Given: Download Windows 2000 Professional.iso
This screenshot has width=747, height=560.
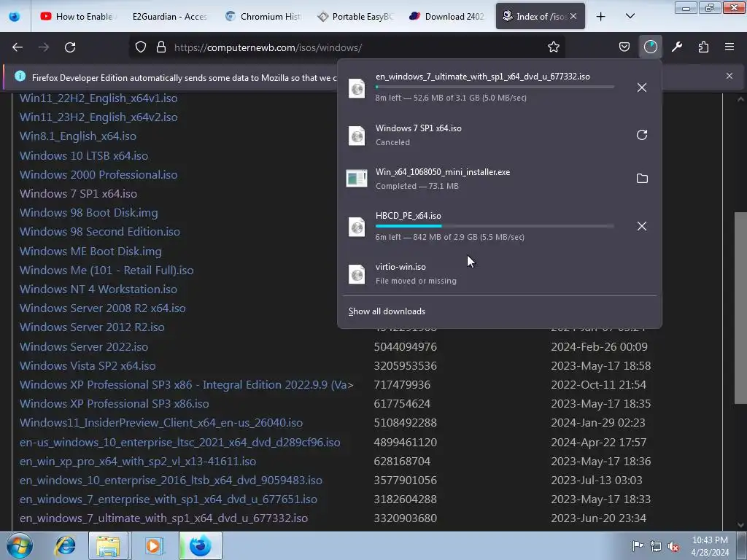Looking at the screenshot, I should [98, 175].
